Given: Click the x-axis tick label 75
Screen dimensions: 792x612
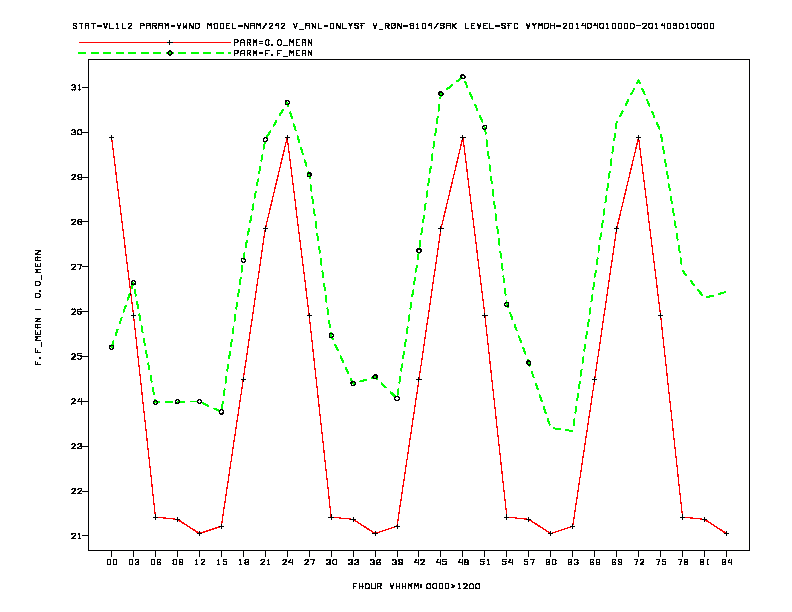Looking at the screenshot, I should coord(661,562).
